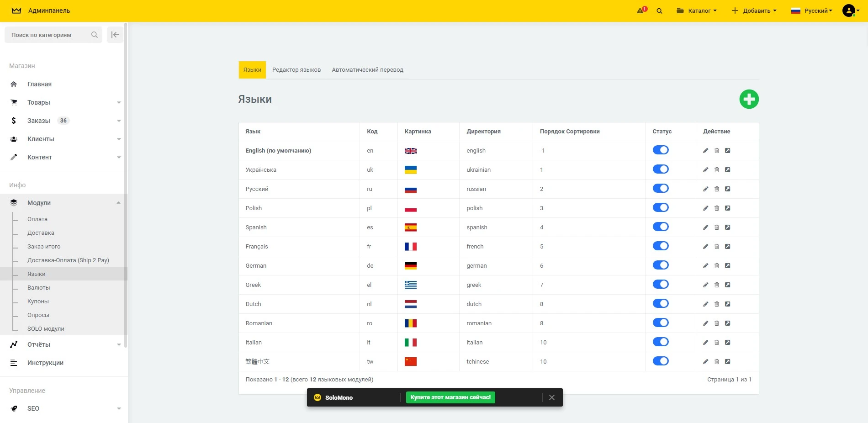Image resolution: width=868 pixels, height=423 pixels.
Task: Click the pencil edit icon for Polish
Action: coord(705,208)
